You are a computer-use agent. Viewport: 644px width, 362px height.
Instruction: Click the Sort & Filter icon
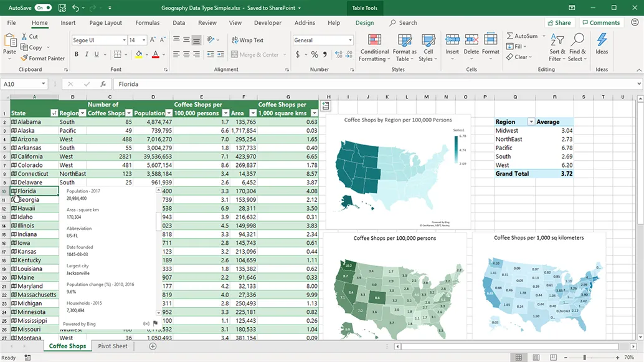click(x=557, y=41)
